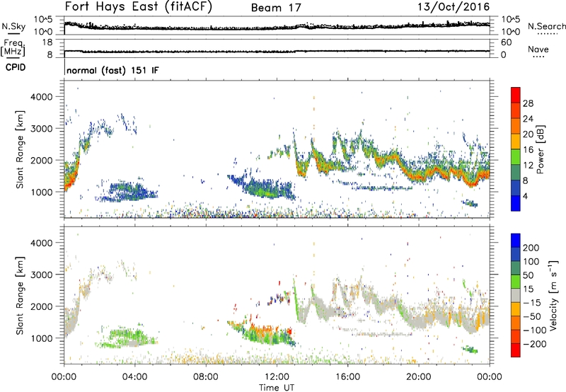The width and height of the screenshot is (566, 392).
Task: Select the blue top segment of Velocity colorbar
Action: coord(516,241)
